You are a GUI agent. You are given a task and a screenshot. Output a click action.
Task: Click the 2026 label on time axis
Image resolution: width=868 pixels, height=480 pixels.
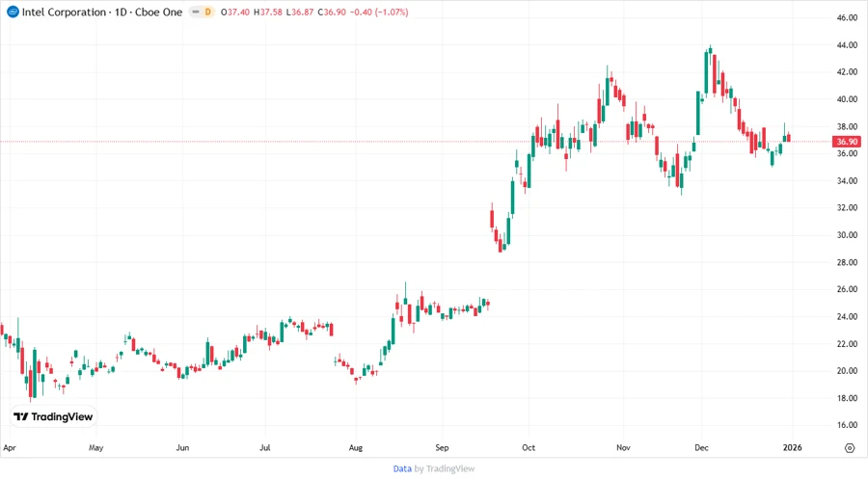tap(792, 447)
